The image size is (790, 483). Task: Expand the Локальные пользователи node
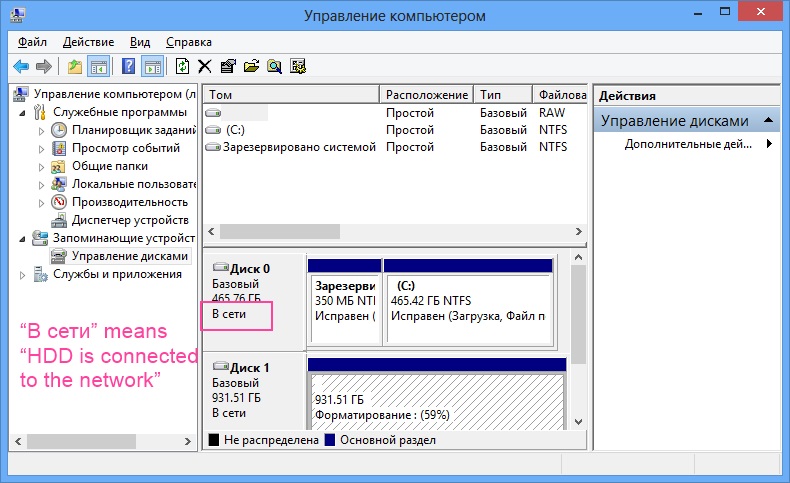pyautogui.click(x=41, y=185)
